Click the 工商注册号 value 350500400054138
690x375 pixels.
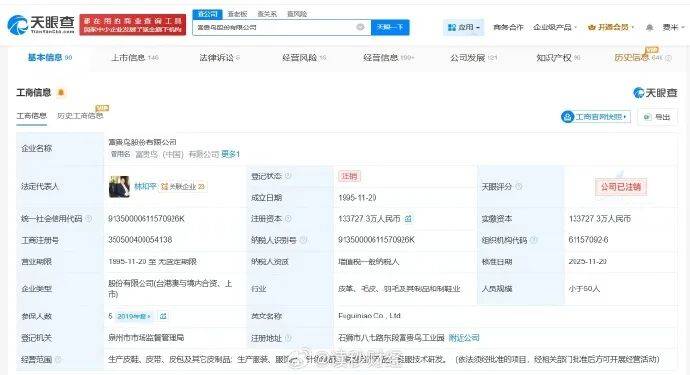click(140, 240)
